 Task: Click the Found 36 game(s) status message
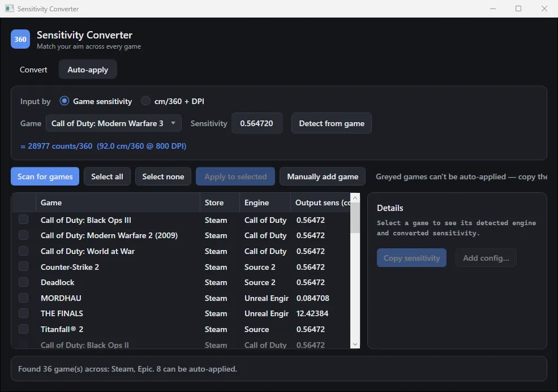tap(127, 369)
